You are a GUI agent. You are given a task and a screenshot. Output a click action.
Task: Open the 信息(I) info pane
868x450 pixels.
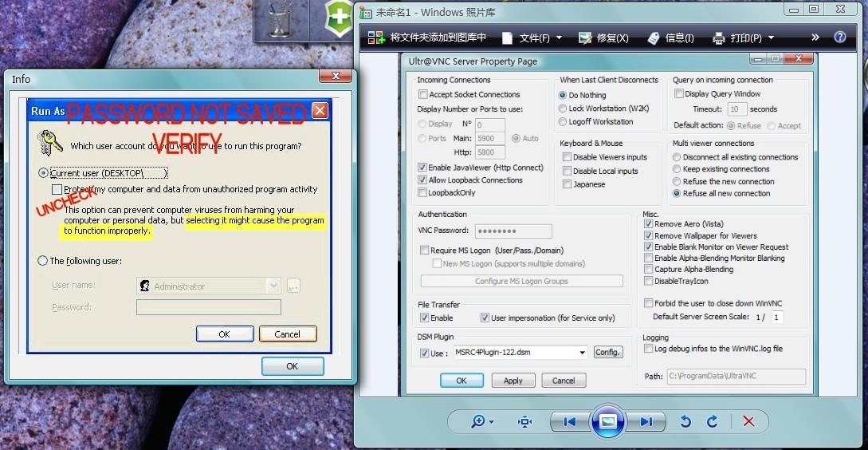pyautogui.click(x=670, y=37)
